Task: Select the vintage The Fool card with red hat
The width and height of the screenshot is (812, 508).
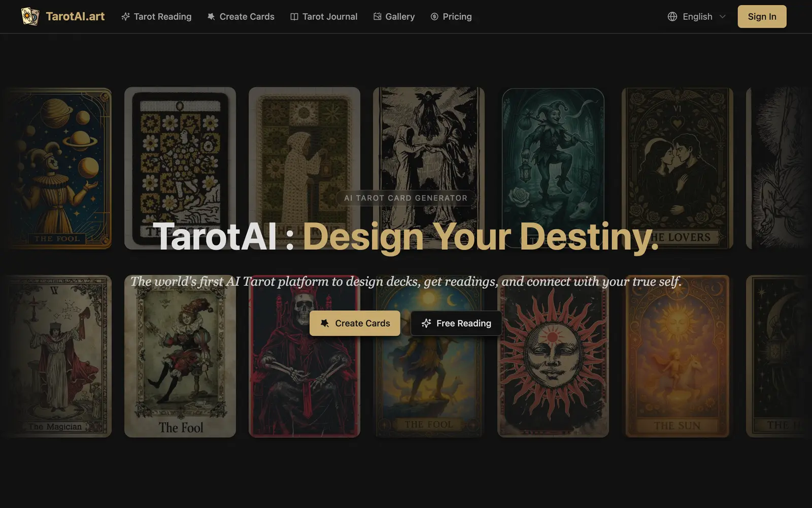Action: [x=180, y=356]
